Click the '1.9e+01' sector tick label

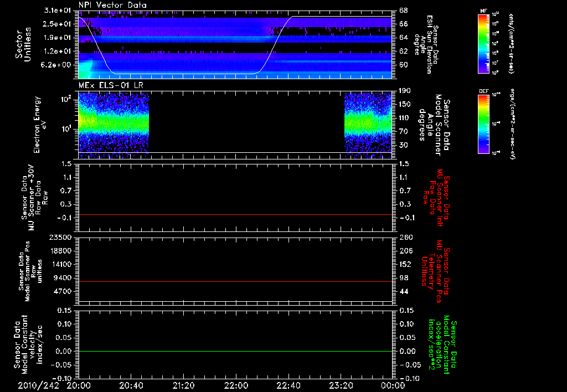pos(57,38)
